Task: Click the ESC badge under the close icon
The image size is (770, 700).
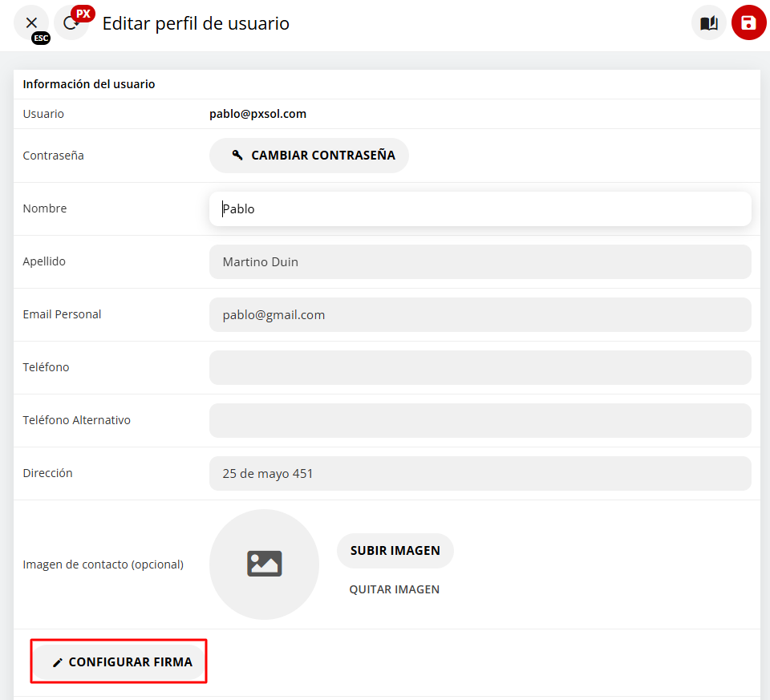Action: 40,38
